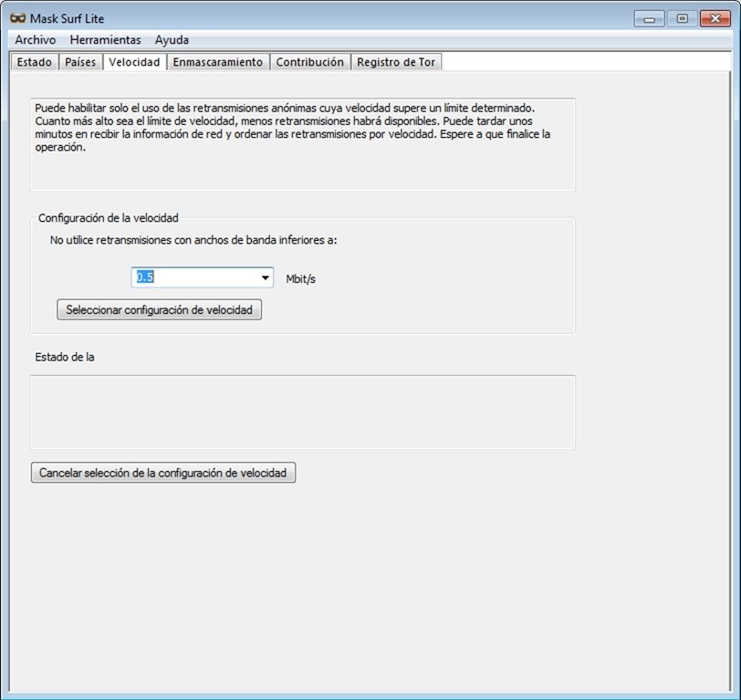The height and width of the screenshot is (700, 741).
Task: Click the empty Estado de la status box
Action: (x=303, y=413)
